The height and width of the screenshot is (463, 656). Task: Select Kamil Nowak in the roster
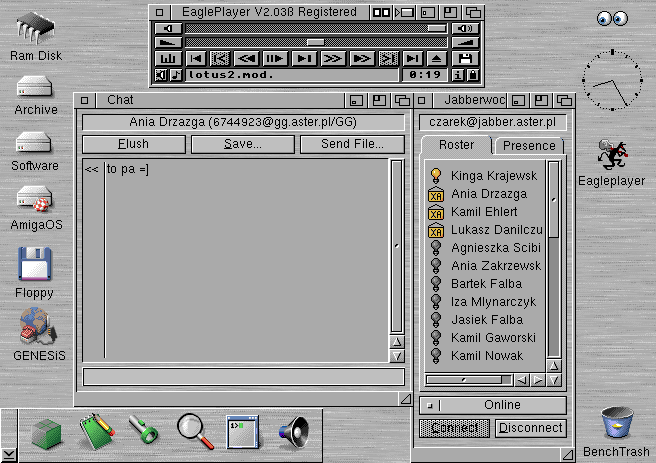click(x=485, y=356)
